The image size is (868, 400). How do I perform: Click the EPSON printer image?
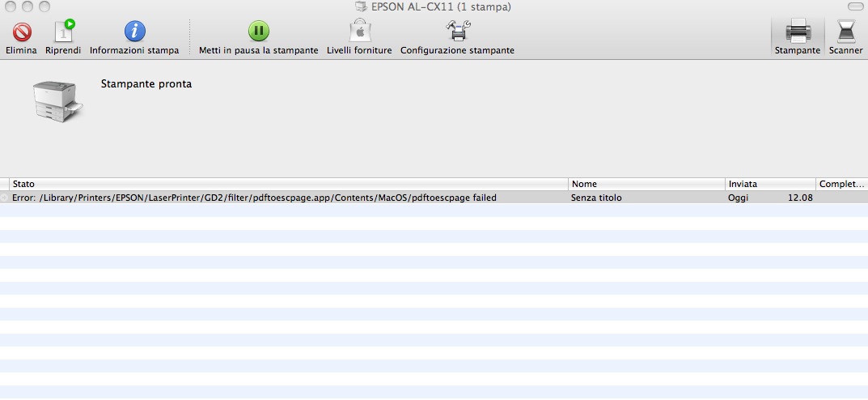(x=58, y=101)
